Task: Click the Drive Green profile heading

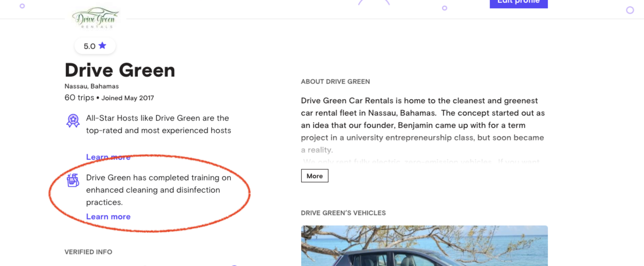Action: [120, 70]
